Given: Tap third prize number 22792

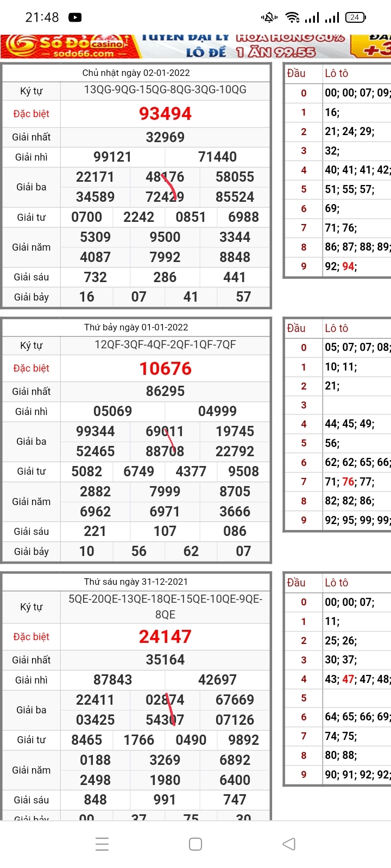Looking at the screenshot, I should [x=235, y=451].
